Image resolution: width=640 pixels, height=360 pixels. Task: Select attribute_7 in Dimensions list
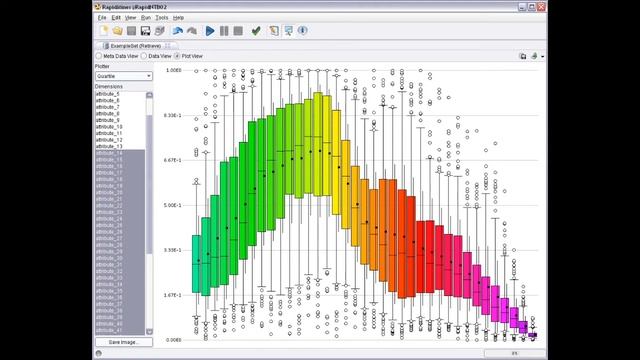tap(120, 107)
